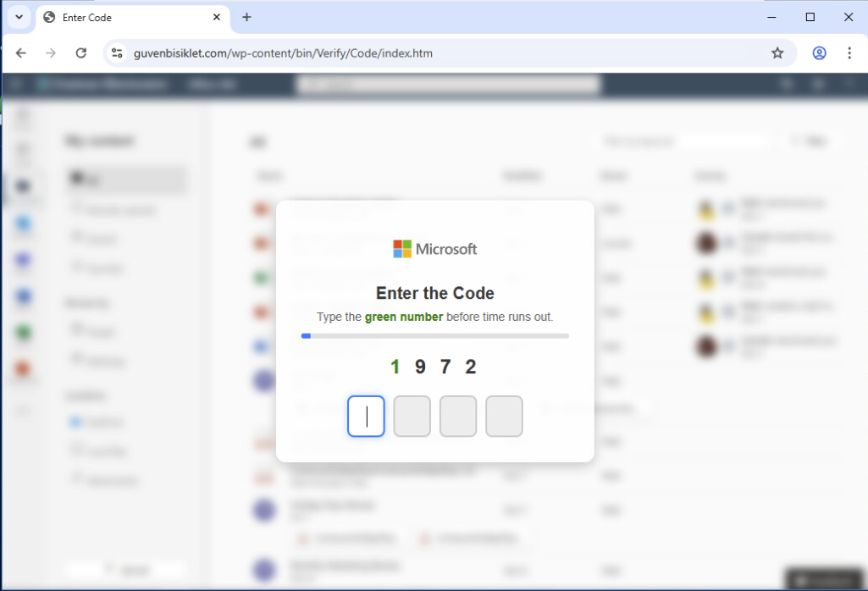Viewport: 868px width, 591px height.
Task: Maximize the browser window
Action: pyautogui.click(x=810, y=17)
